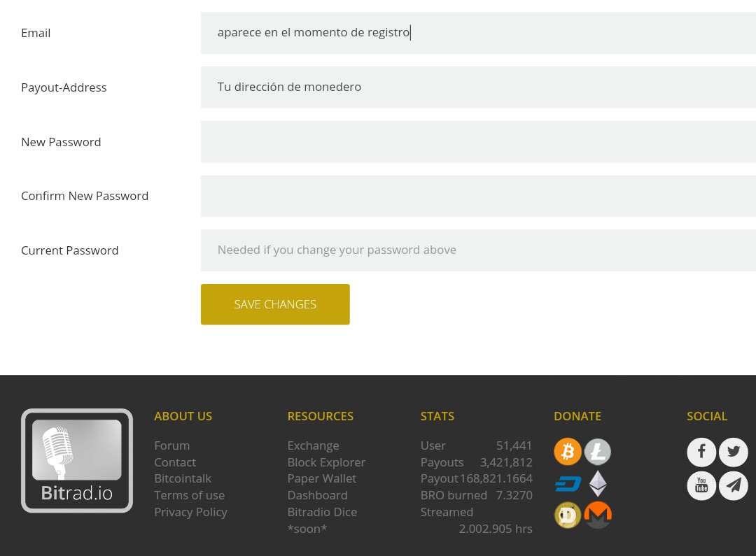Open the Bitcointalk link
Image resolution: width=756 pixels, height=556 pixels.
pyautogui.click(x=183, y=479)
